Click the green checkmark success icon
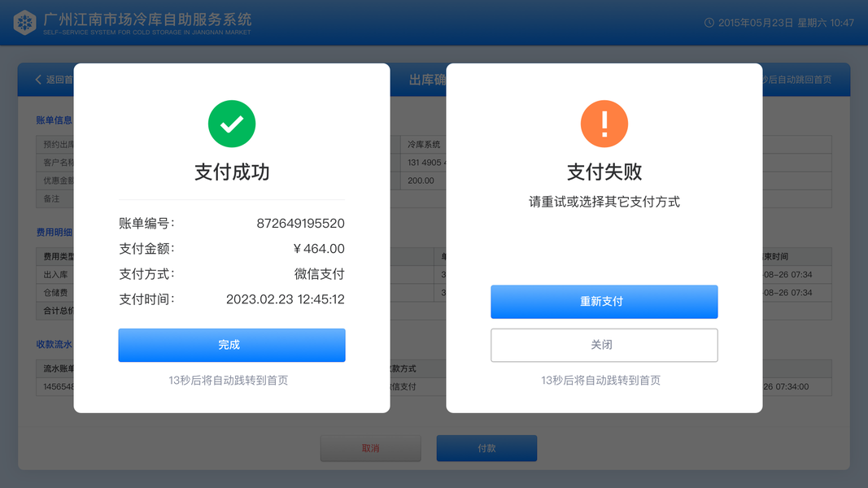The width and height of the screenshot is (868, 488). [231, 124]
